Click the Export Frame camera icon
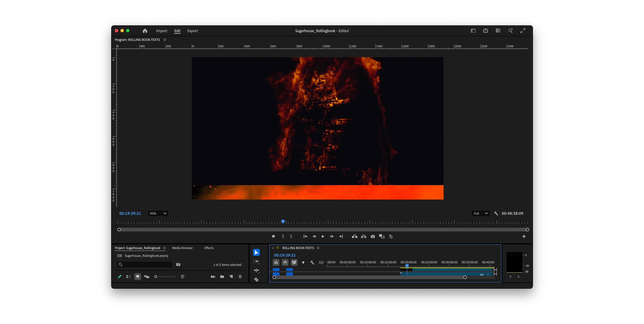This screenshot has width=644, height=324. click(373, 236)
